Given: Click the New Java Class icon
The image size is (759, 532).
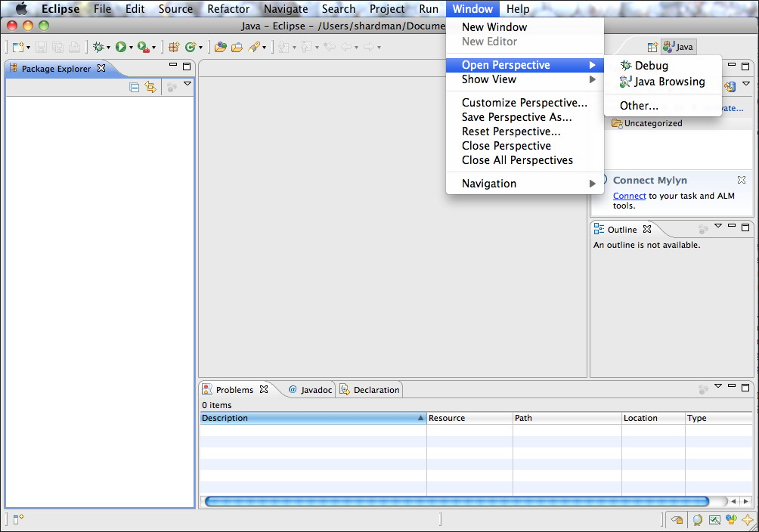Looking at the screenshot, I should click(191, 47).
